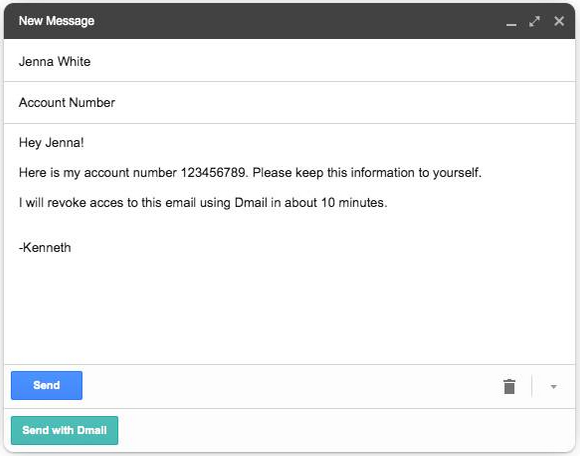Close the New Message window

coord(559,21)
